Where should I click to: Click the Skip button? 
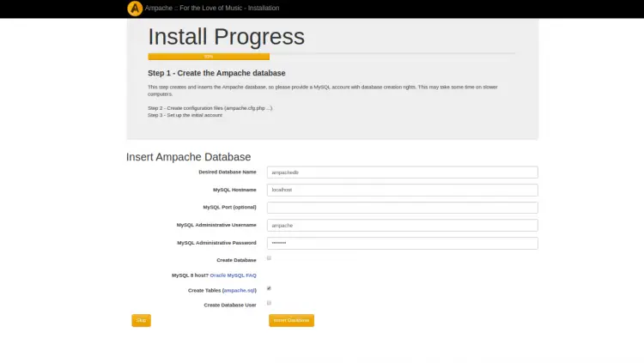pos(142,320)
